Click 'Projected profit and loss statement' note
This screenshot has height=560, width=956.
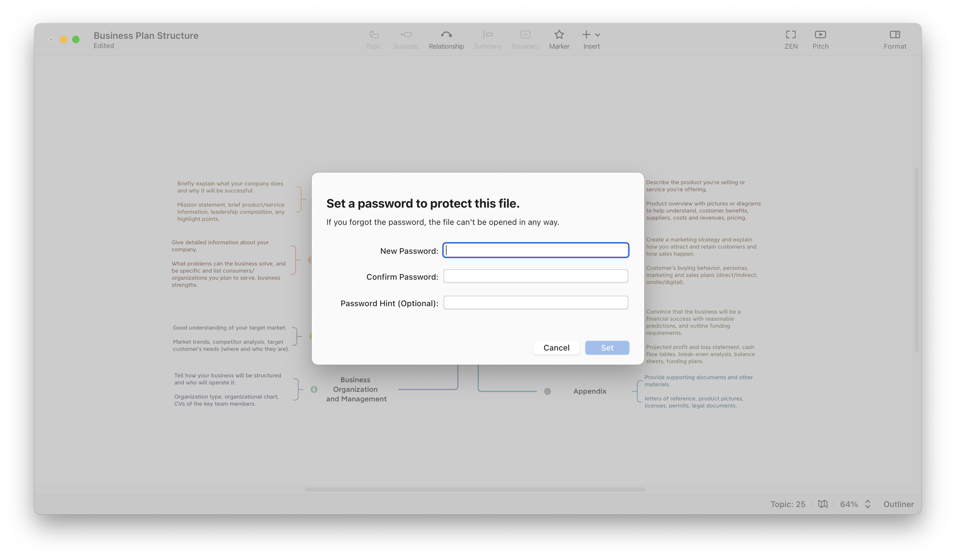700,354
